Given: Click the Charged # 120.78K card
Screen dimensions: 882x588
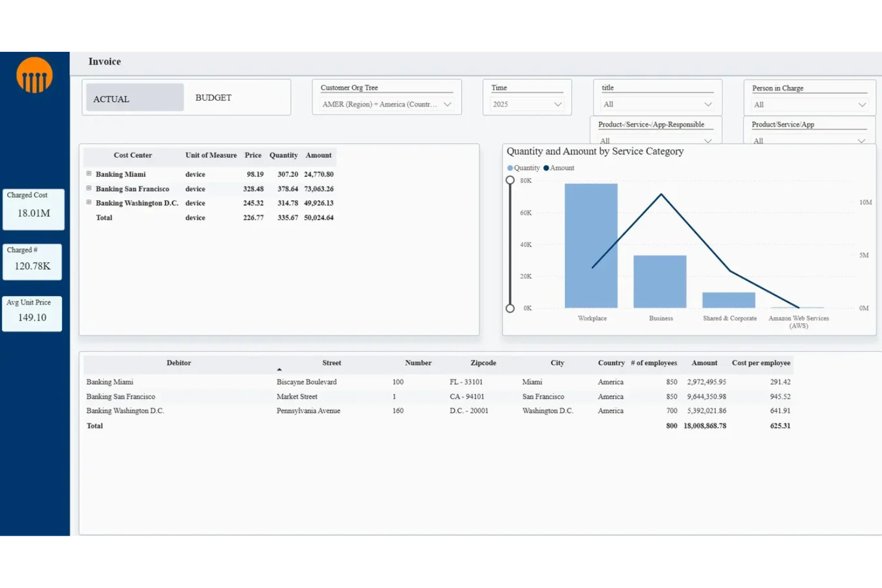Looking at the screenshot, I should click(x=32, y=261).
